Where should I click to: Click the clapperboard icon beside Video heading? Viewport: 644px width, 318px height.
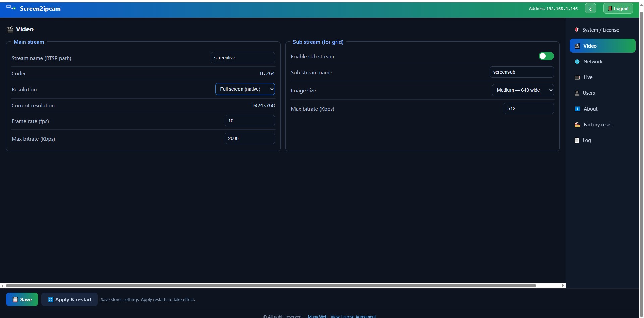point(10,29)
